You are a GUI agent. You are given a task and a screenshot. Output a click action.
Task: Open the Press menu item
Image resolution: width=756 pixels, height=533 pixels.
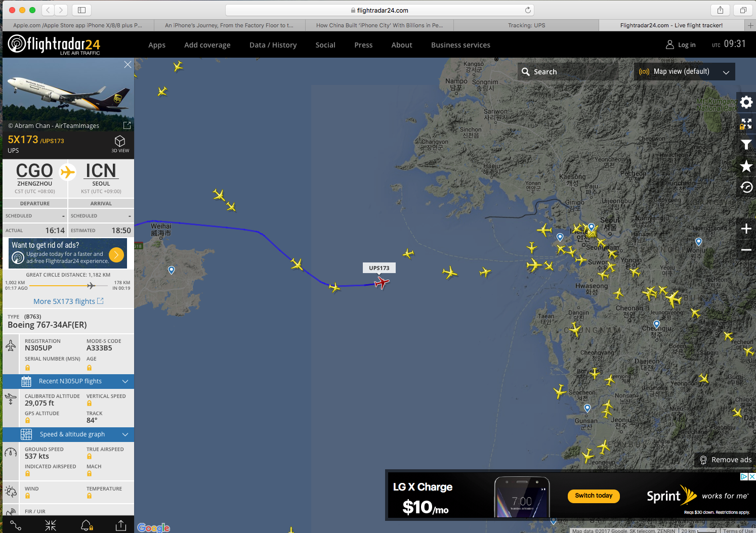(x=363, y=45)
